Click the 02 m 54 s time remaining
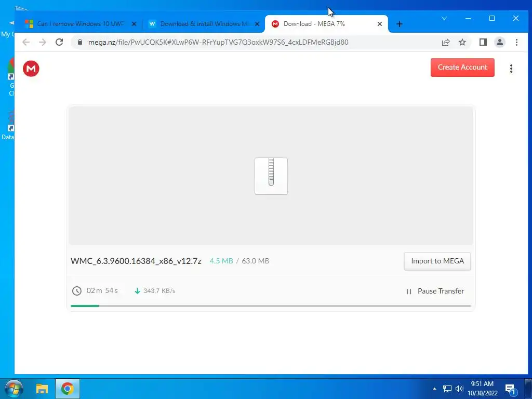Screen dimensions: 532x399 point(102,290)
